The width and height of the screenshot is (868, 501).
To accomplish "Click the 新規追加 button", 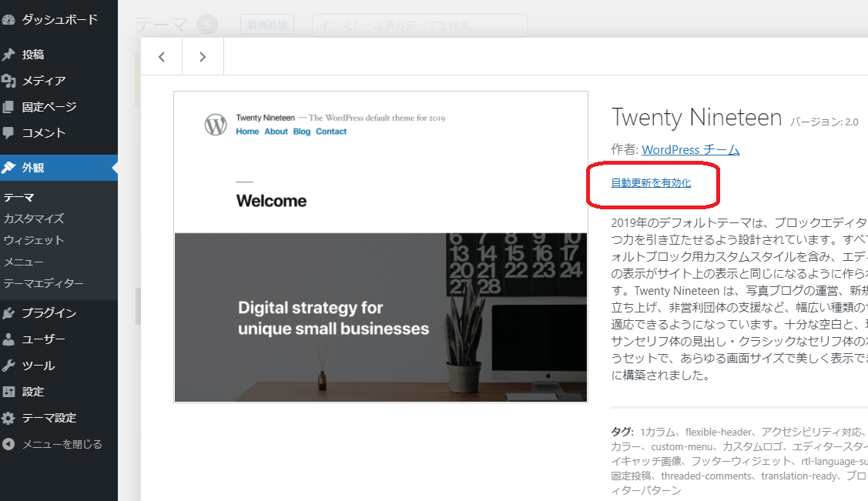I will (267, 25).
